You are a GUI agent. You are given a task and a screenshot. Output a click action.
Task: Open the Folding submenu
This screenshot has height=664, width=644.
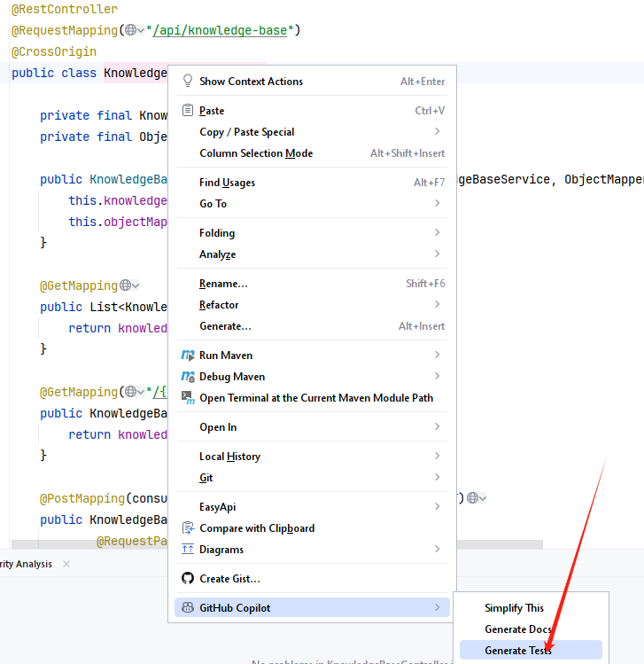312,232
